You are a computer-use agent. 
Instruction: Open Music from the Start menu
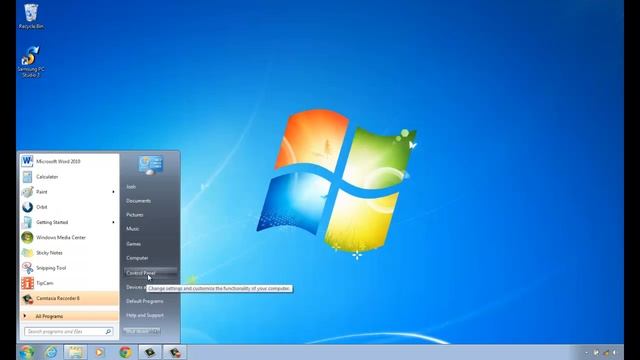pos(133,229)
